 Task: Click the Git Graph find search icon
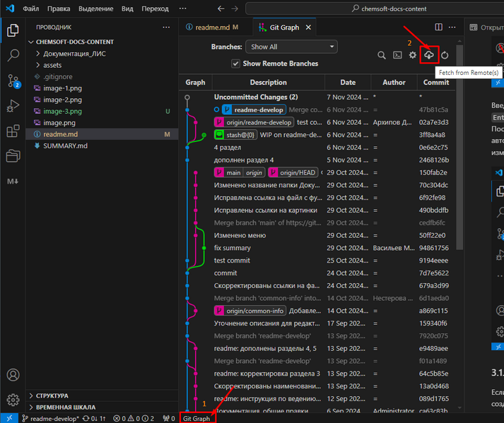[382, 55]
